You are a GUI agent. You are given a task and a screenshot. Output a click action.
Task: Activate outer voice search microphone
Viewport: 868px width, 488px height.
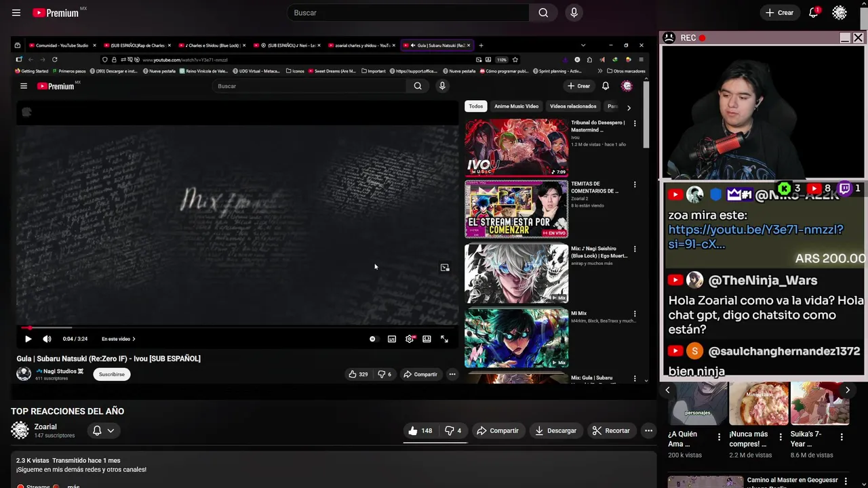[x=574, y=13]
